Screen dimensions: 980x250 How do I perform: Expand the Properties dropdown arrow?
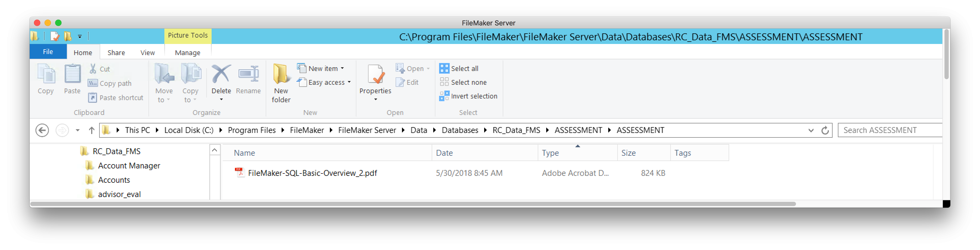coord(375,100)
